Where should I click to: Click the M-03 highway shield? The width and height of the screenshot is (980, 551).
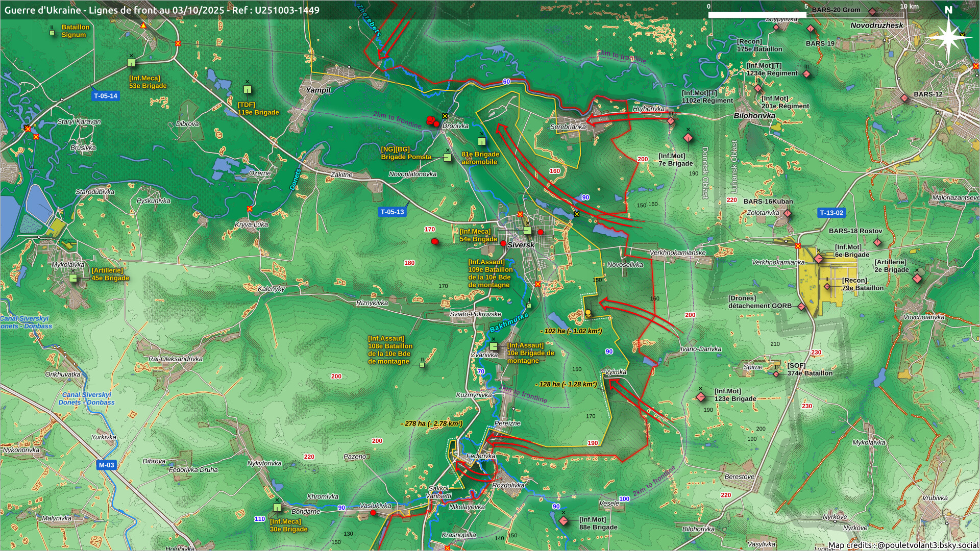tap(107, 465)
